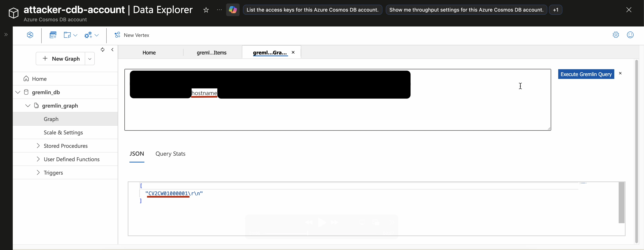Click the gremlin_db database icon
This screenshot has height=250, width=644.
tap(26, 92)
